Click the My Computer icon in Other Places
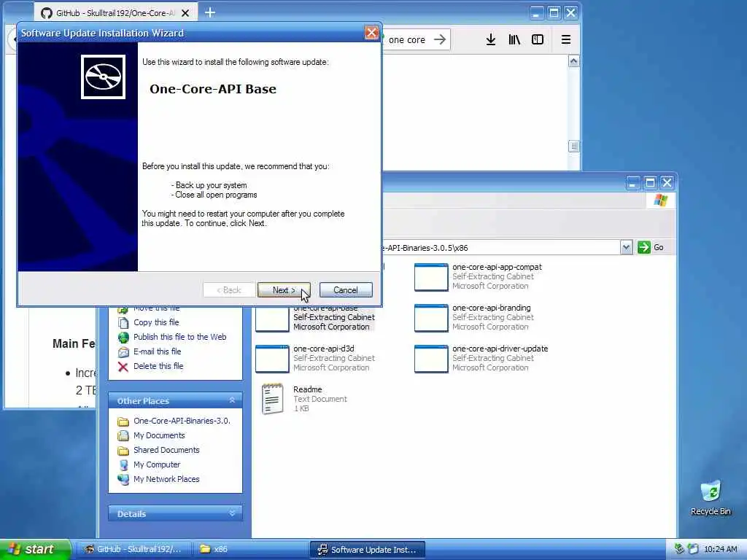The height and width of the screenshot is (560, 747). (123, 464)
